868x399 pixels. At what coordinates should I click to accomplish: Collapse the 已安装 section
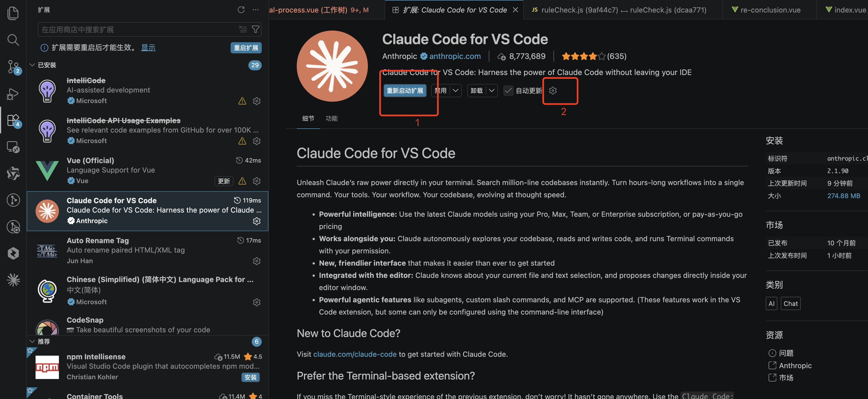(x=32, y=65)
